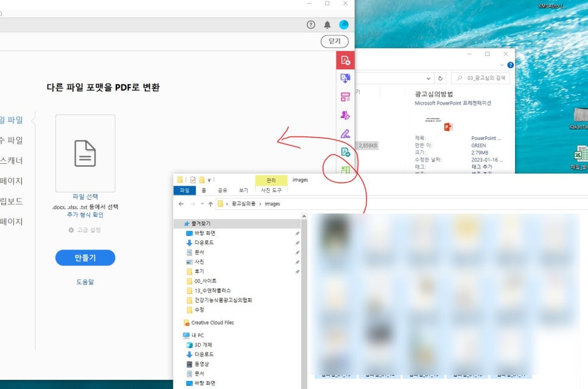The image size is (588, 389).
Task: Switch to the 보기 ribbon tab
Action: click(x=243, y=191)
